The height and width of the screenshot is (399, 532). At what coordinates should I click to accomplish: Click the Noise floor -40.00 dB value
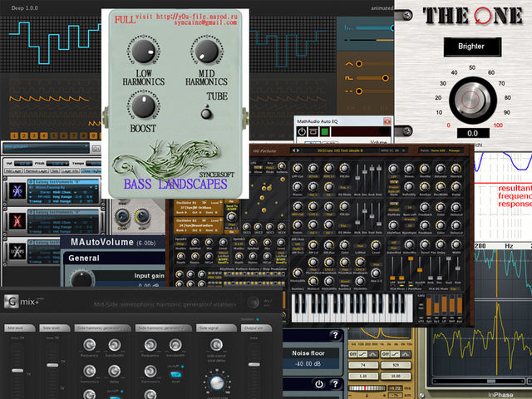coord(308,364)
